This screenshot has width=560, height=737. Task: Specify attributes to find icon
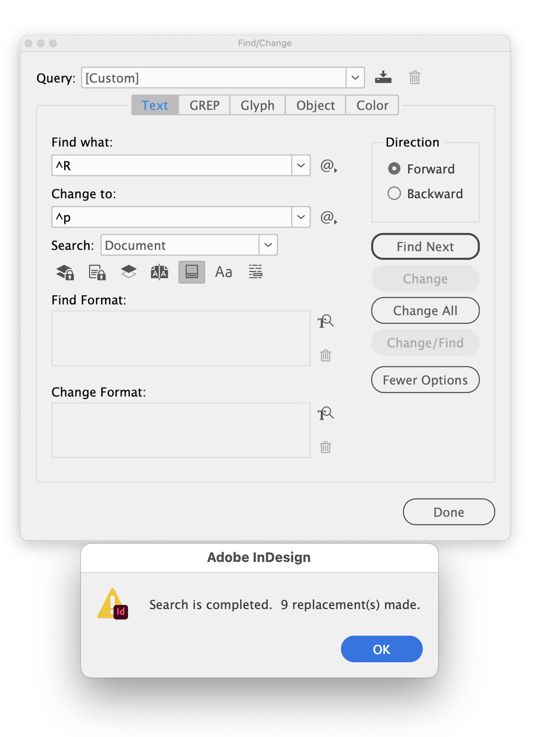click(x=326, y=321)
